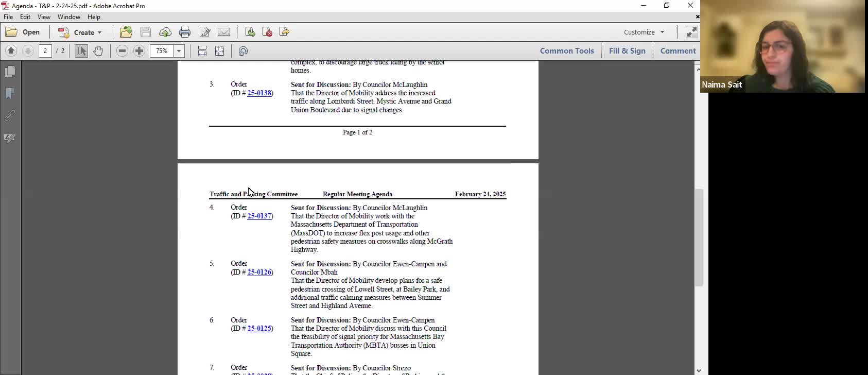The width and height of the screenshot is (868, 375).
Task: Zoom out with minus button
Action: tap(122, 50)
